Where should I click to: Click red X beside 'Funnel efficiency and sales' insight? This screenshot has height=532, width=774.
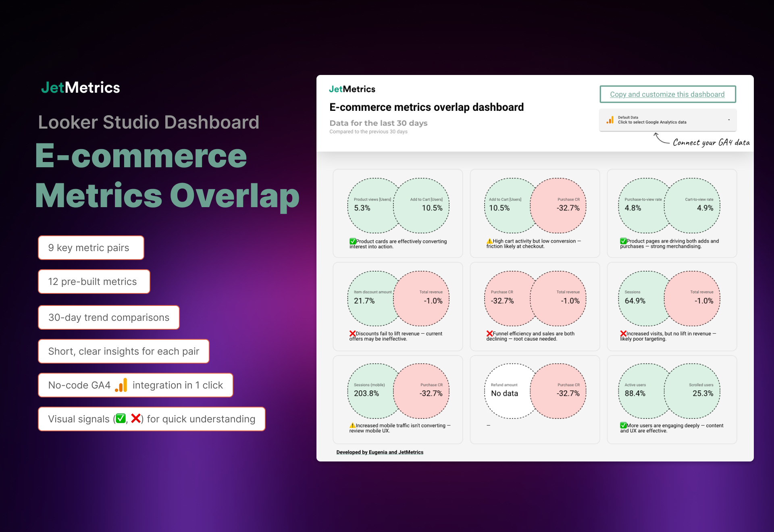489,333
